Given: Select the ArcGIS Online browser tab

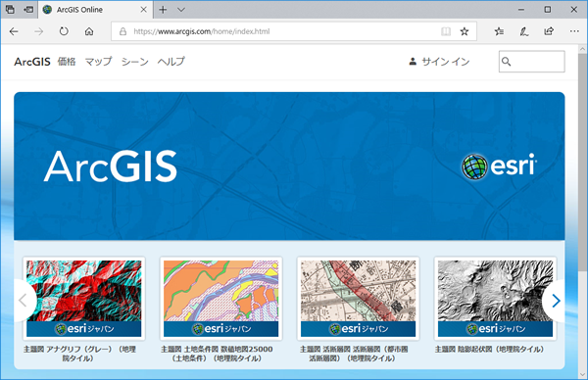Looking at the screenshot, I should (x=95, y=10).
